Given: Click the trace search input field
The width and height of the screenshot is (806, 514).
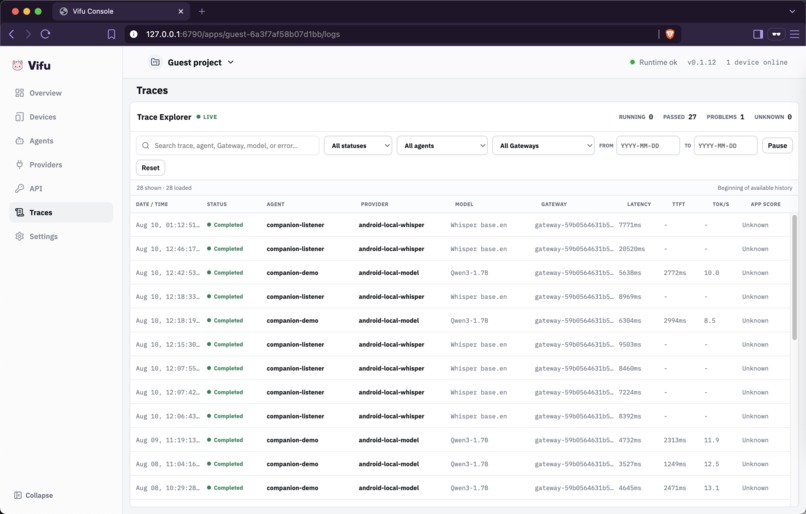Looking at the screenshot, I should click(x=227, y=145).
